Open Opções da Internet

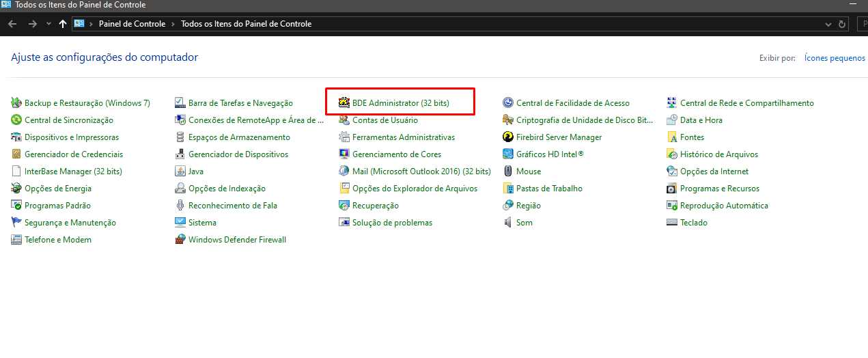(714, 171)
